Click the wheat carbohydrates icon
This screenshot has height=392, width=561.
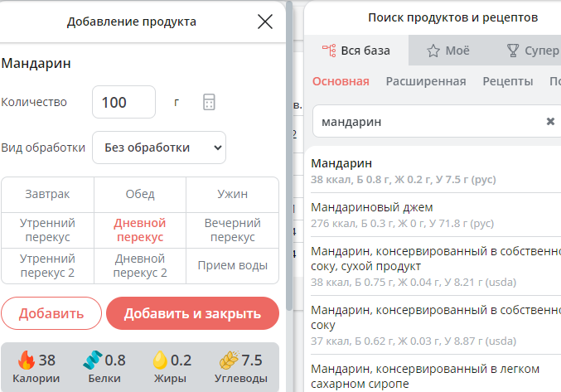click(x=228, y=361)
